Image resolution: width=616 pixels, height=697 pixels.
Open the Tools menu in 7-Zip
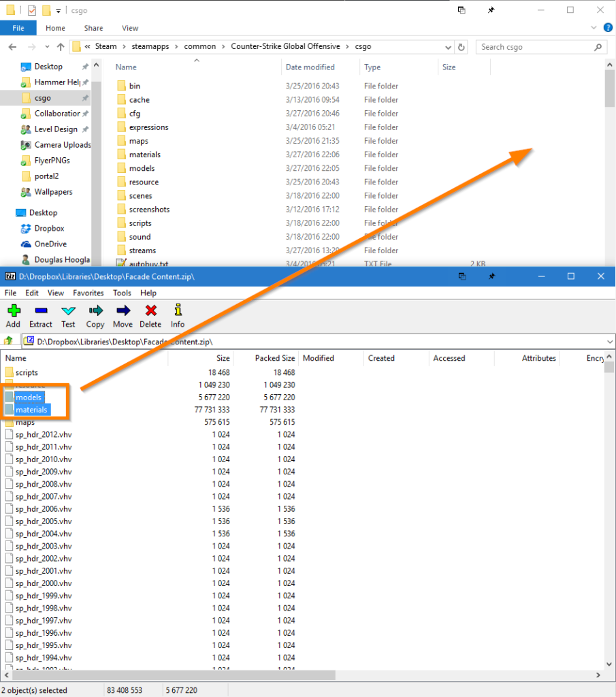pos(123,293)
